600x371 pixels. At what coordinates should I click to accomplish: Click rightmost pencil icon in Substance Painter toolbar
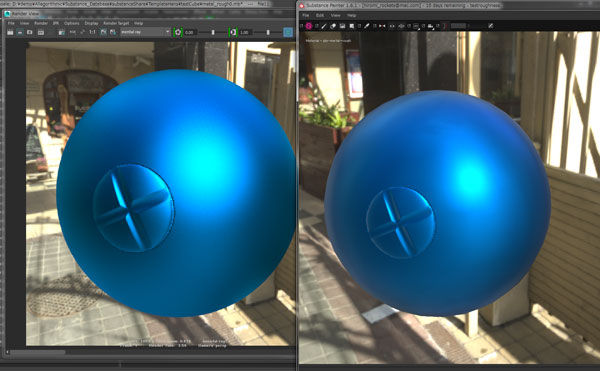pos(491,26)
